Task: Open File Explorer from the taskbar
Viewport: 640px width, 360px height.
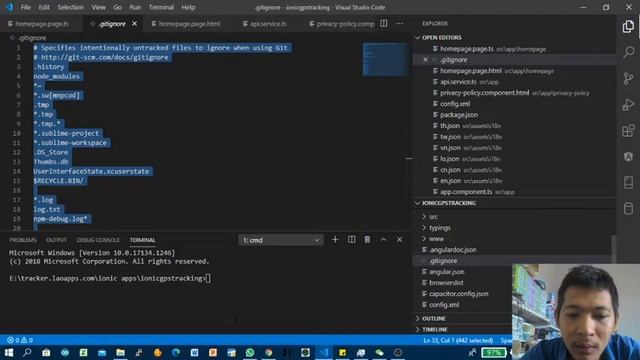Action: (120, 352)
